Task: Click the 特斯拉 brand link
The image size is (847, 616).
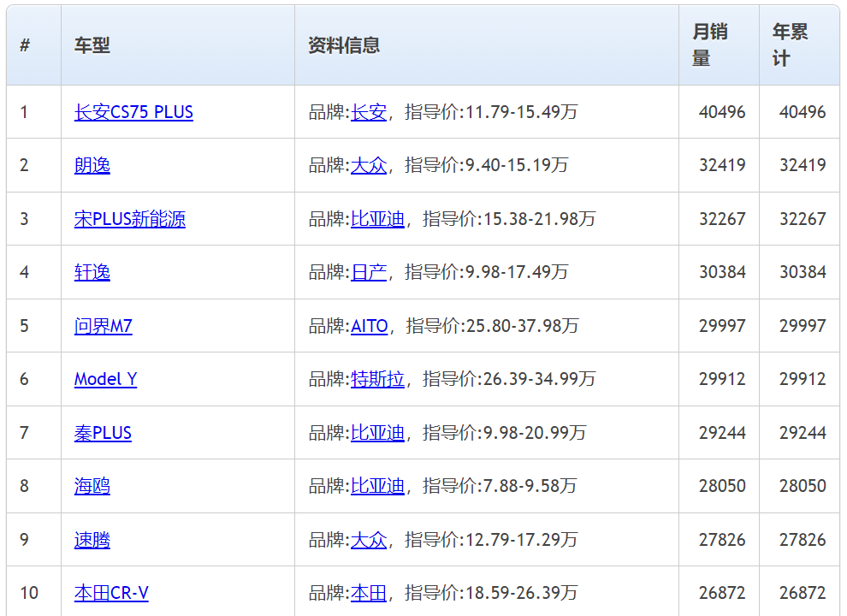Action: pos(377,379)
